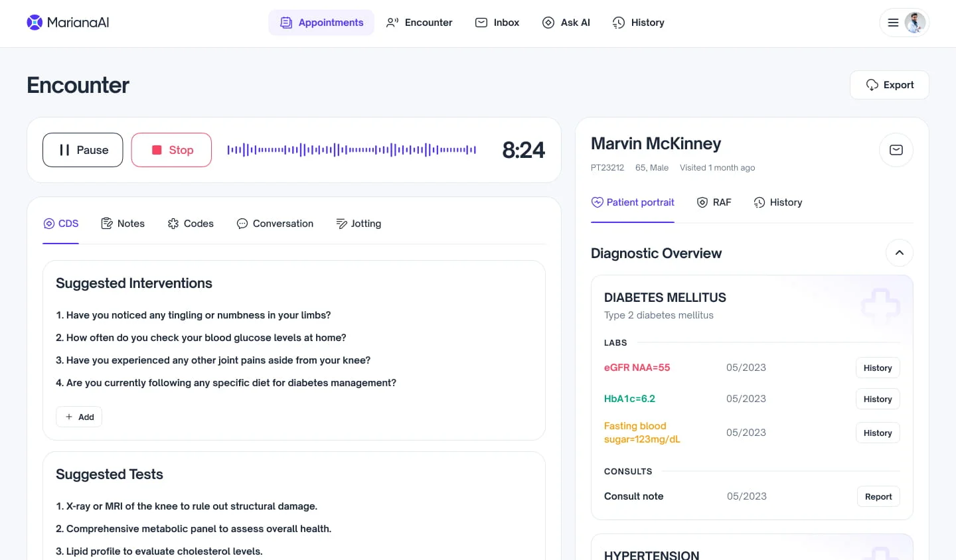Click the audio waveform visualizer

[352, 150]
